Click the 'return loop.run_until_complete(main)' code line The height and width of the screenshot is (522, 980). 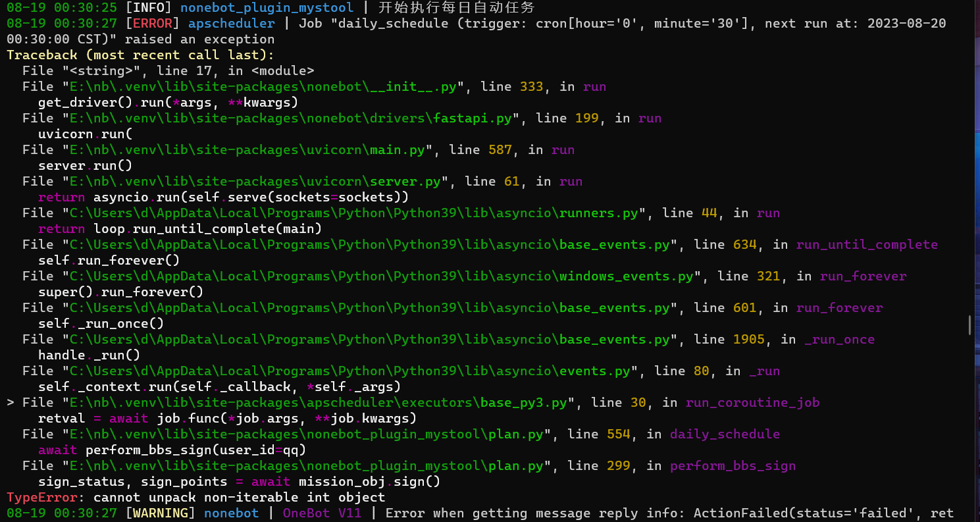pos(180,229)
